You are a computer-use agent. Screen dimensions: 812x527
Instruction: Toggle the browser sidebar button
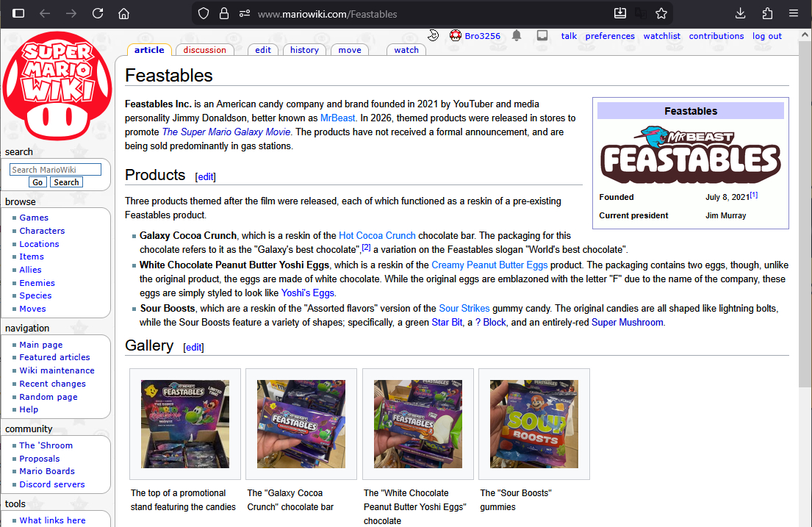click(18, 13)
